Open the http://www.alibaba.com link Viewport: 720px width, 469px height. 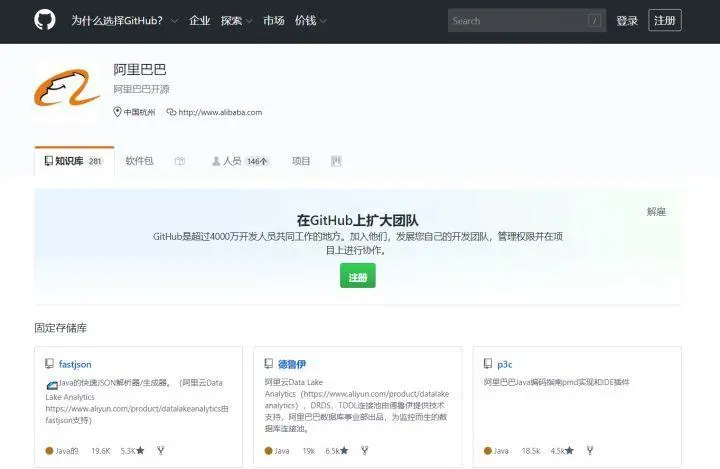[x=220, y=112]
